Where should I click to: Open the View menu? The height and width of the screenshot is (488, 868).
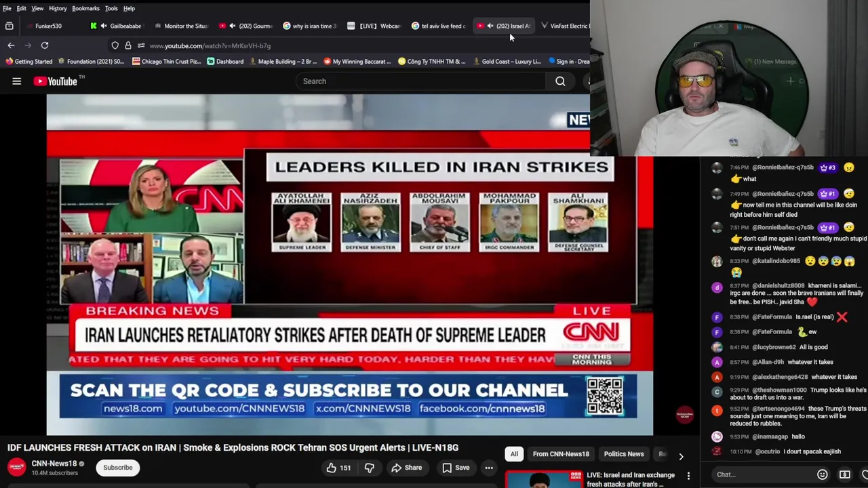click(37, 8)
